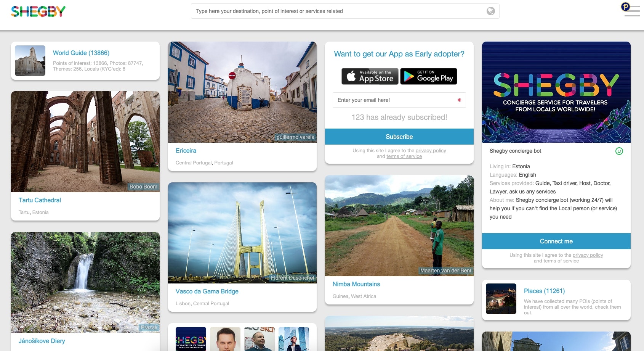644x351 pixels.
Task: Click the Estonia link under Tartu Cathedral
Action: [x=40, y=213]
